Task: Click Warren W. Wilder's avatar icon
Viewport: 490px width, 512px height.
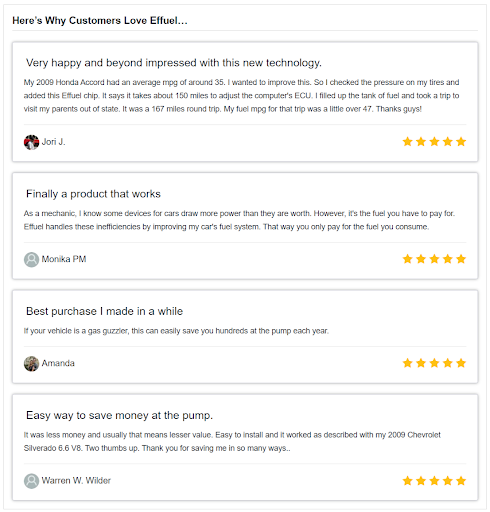Action: [x=31, y=481]
